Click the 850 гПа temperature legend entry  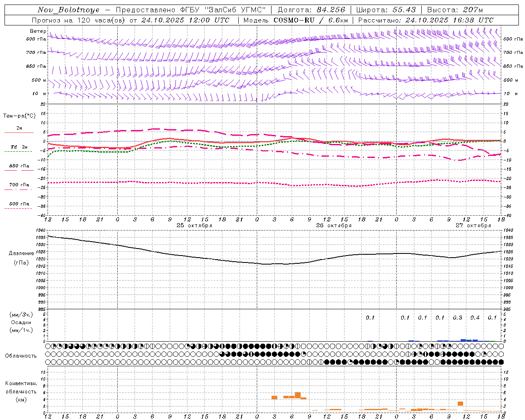click(19, 166)
